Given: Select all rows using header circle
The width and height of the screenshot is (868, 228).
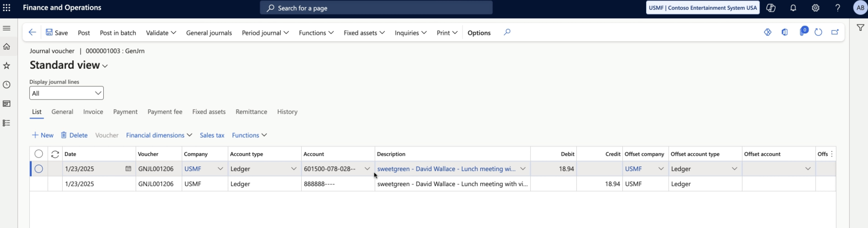Looking at the screenshot, I should click(39, 154).
